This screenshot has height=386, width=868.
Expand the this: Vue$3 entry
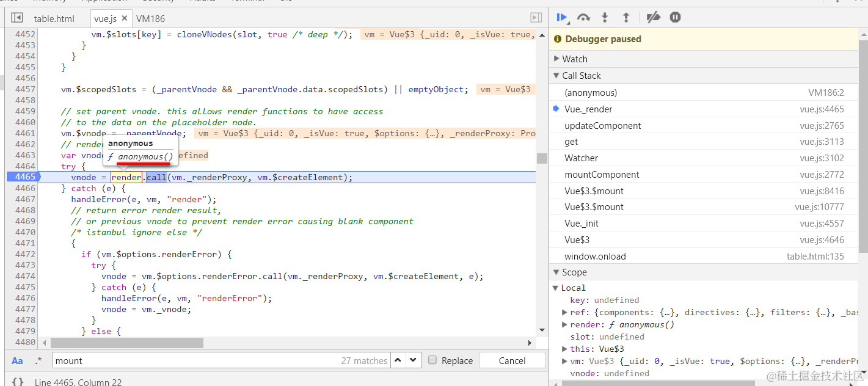[x=565, y=349]
